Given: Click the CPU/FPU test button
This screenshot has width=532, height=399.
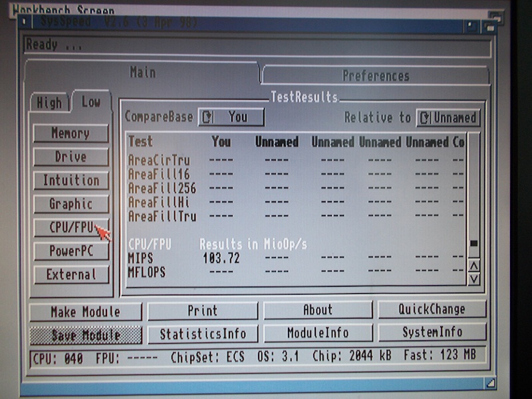Looking at the screenshot, I should (70, 227).
